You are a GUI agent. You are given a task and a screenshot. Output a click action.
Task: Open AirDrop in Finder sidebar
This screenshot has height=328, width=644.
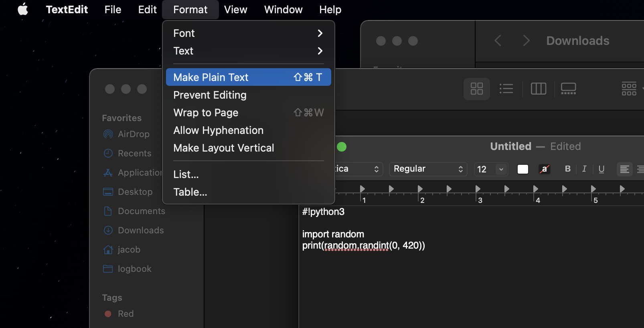(x=126, y=134)
